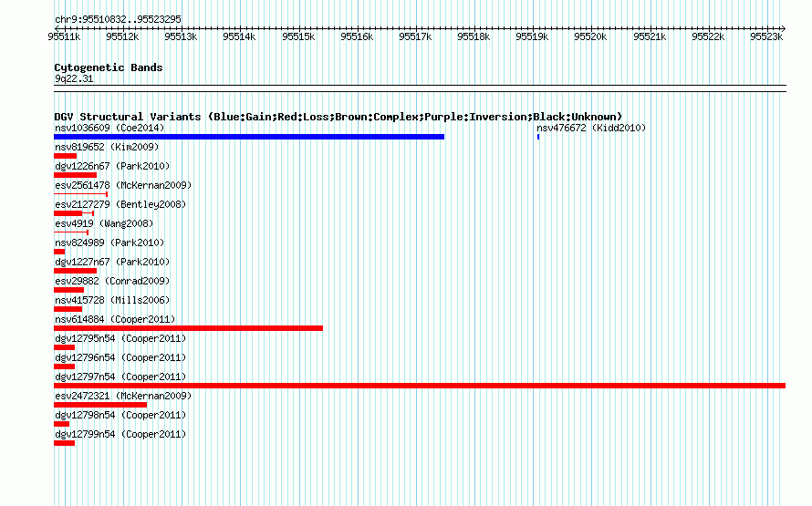This screenshot has height=506, width=812.
Task: Click the long red nsv614884 loss bar
Action: tap(189, 328)
